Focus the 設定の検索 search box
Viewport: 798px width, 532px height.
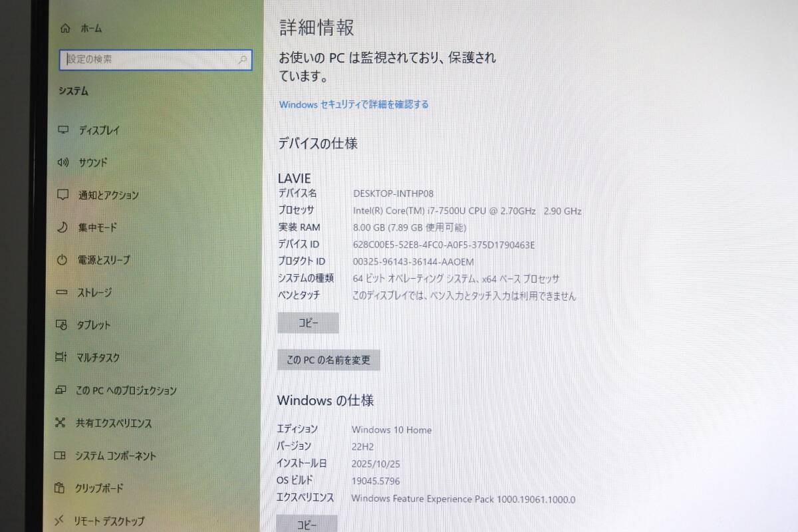[x=156, y=59]
